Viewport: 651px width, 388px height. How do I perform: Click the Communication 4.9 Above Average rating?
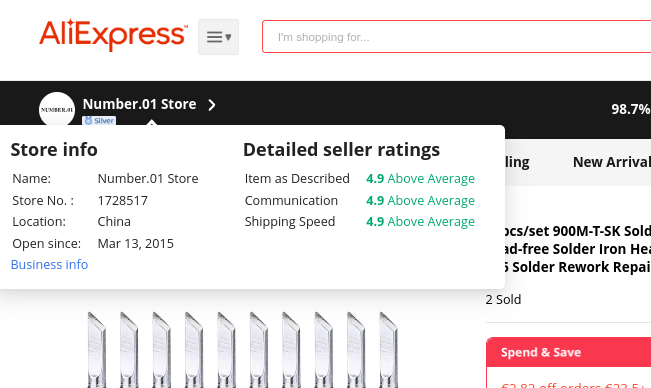(x=420, y=200)
